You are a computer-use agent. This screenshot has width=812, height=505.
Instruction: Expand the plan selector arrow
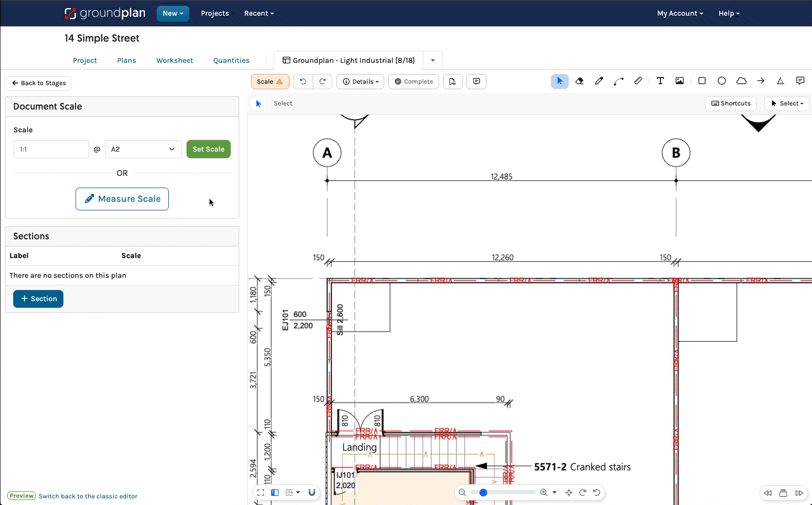coord(433,60)
